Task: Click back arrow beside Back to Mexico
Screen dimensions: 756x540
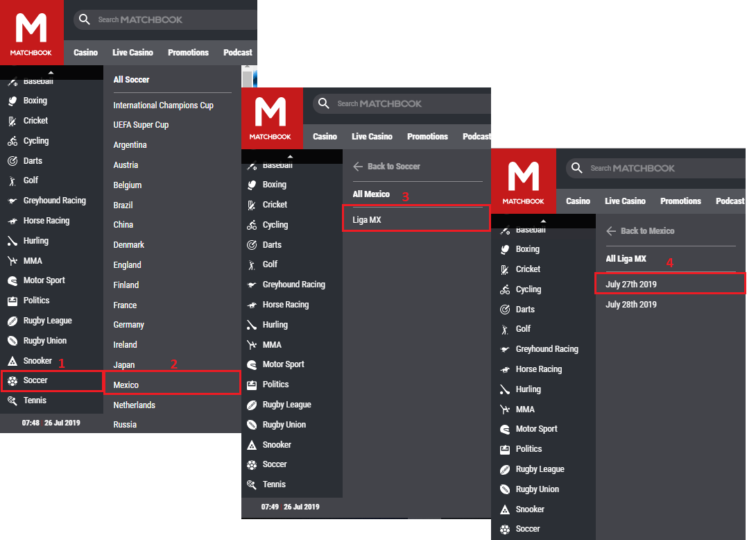Action: point(611,231)
